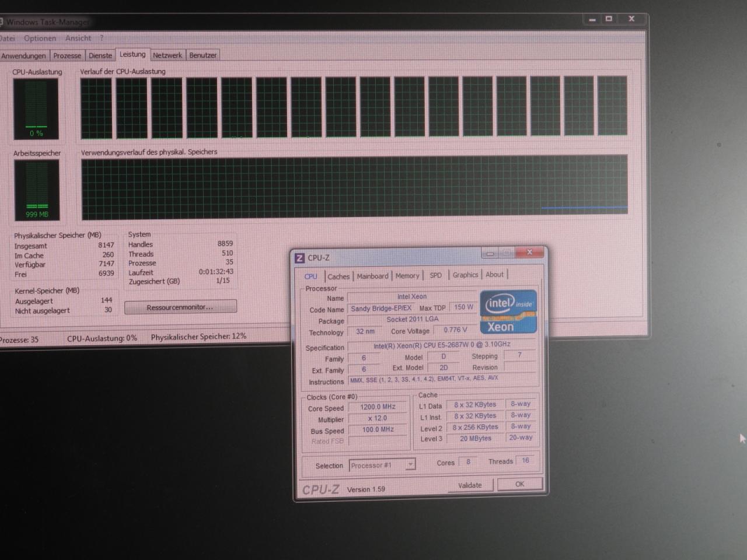This screenshot has height=560, width=747.
Task: Click the CPU-Z title bar icon
Action: [x=299, y=258]
